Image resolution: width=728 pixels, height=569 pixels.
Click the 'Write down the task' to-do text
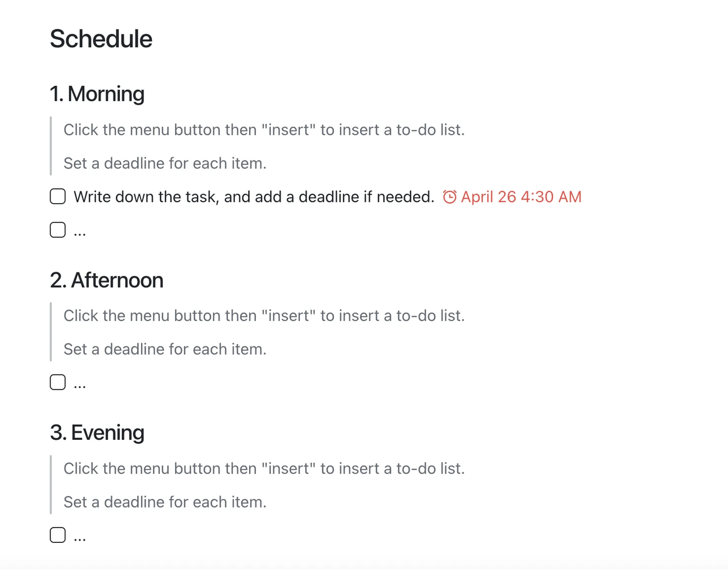click(254, 197)
